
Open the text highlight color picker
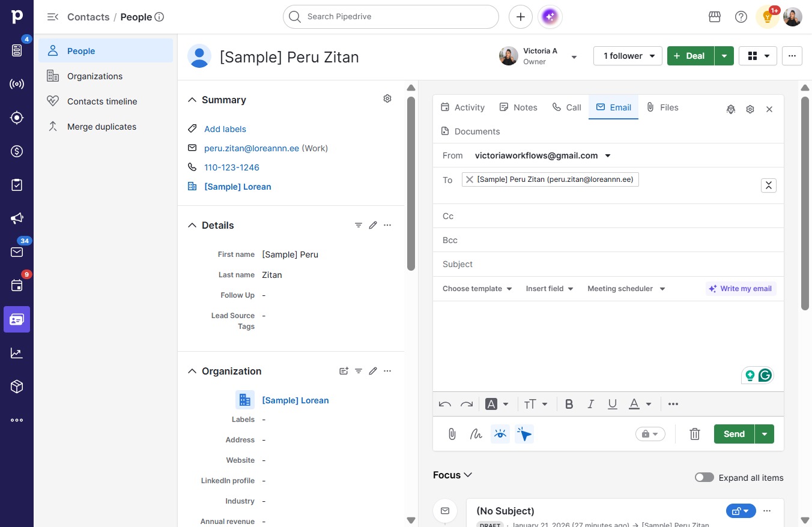coord(497,404)
